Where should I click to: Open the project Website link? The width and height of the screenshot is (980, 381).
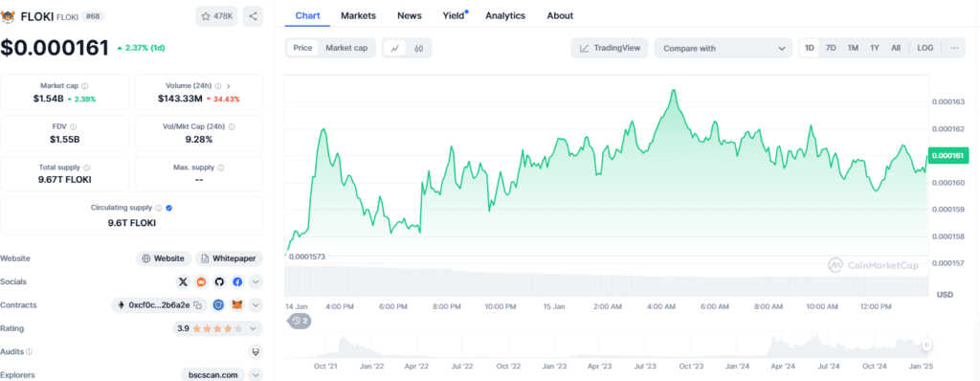point(164,258)
